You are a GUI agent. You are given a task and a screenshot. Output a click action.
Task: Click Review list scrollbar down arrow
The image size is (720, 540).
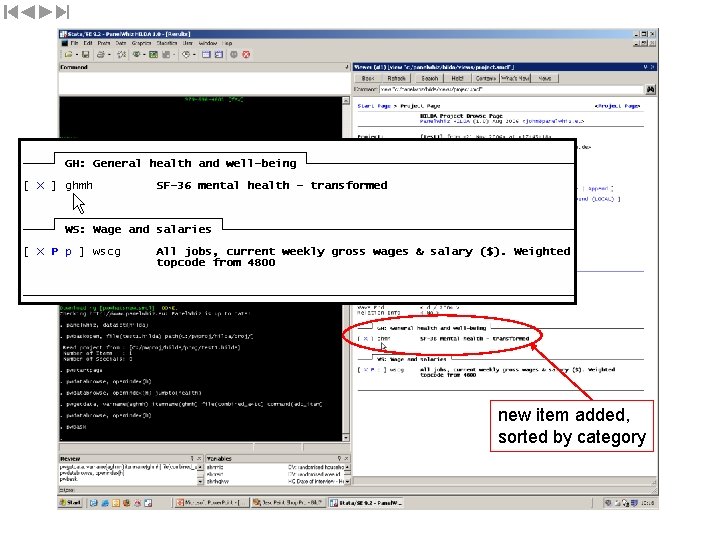click(x=200, y=481)
